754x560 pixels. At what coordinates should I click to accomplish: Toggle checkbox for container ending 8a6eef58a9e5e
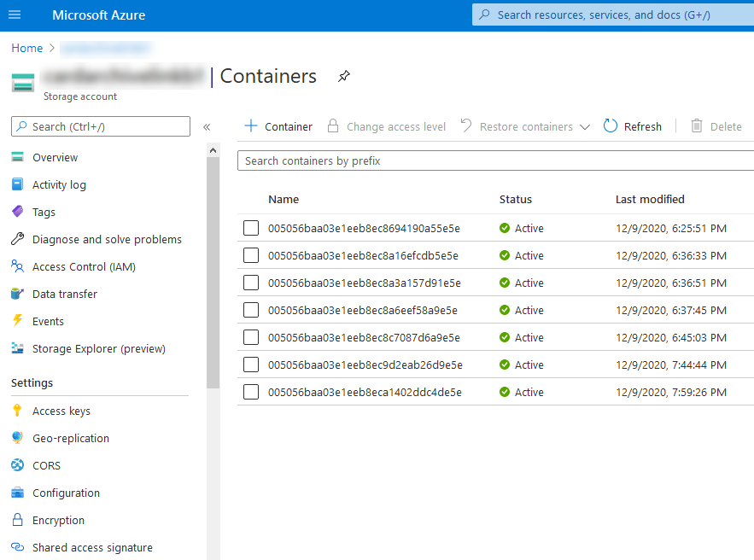click(x=251, y=310)
